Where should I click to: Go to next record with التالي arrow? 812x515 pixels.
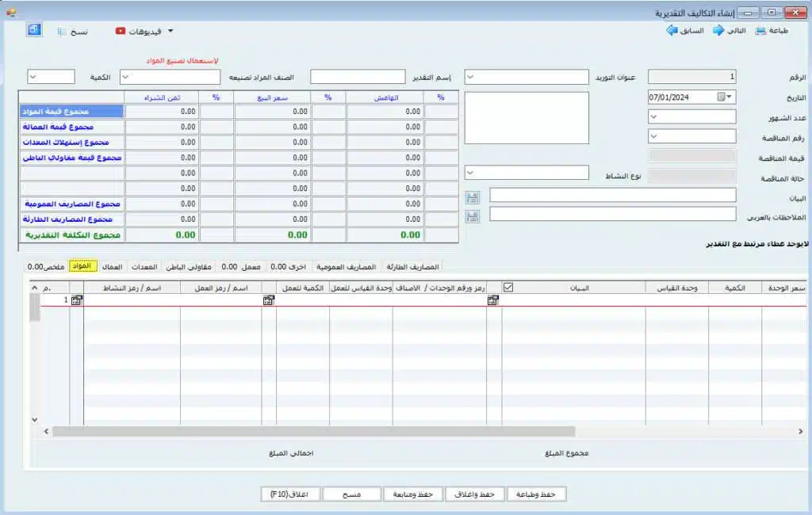pyautogui.click(x=718, y=31)
